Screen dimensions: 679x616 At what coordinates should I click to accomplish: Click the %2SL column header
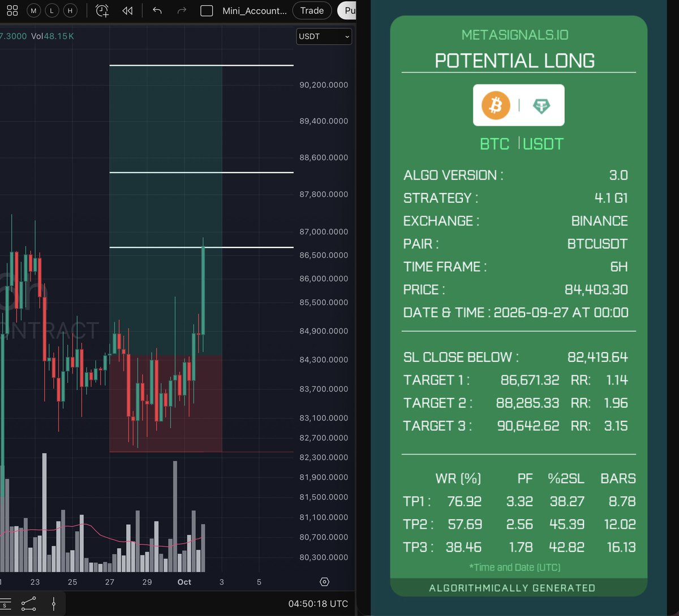568,479
